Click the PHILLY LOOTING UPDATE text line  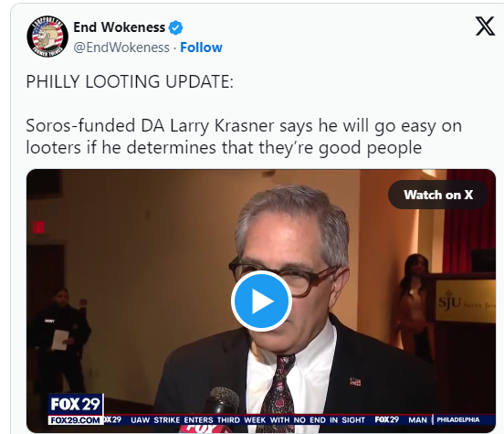pos(130,81)
